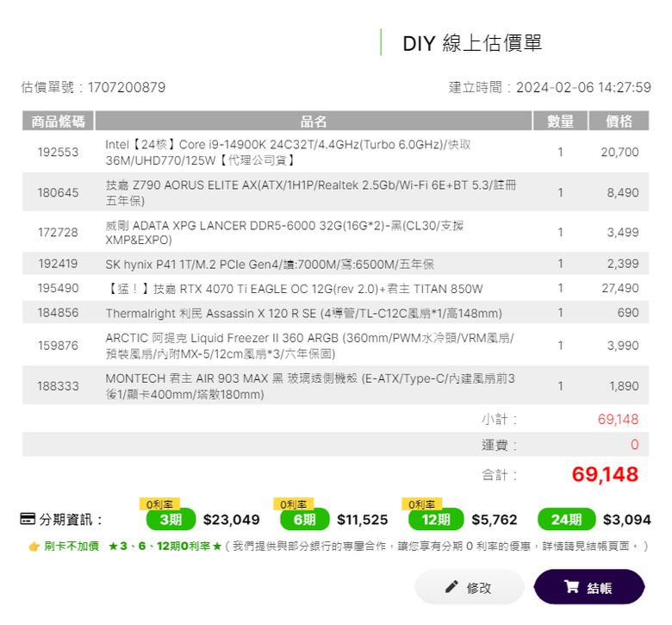The image size is (672, 625).
Task: Click the 技嘉 Z790 AORUS ELITE AX item
Action: pos(311,192)
